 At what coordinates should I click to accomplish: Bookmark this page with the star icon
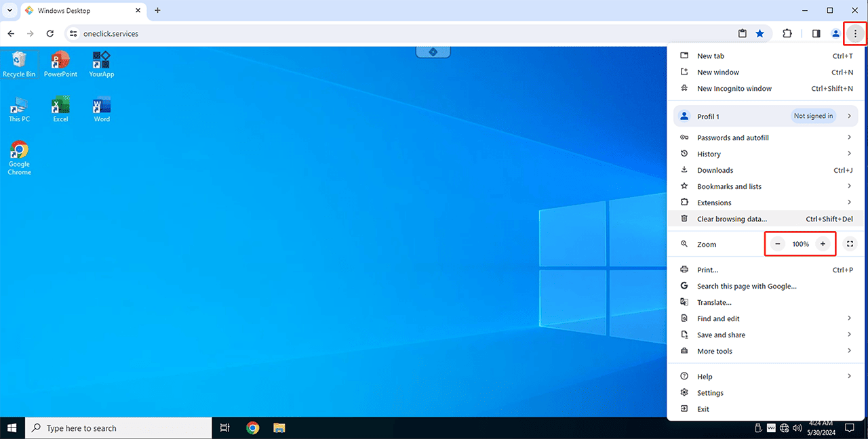pyautogui.click(x=760, y=33)
